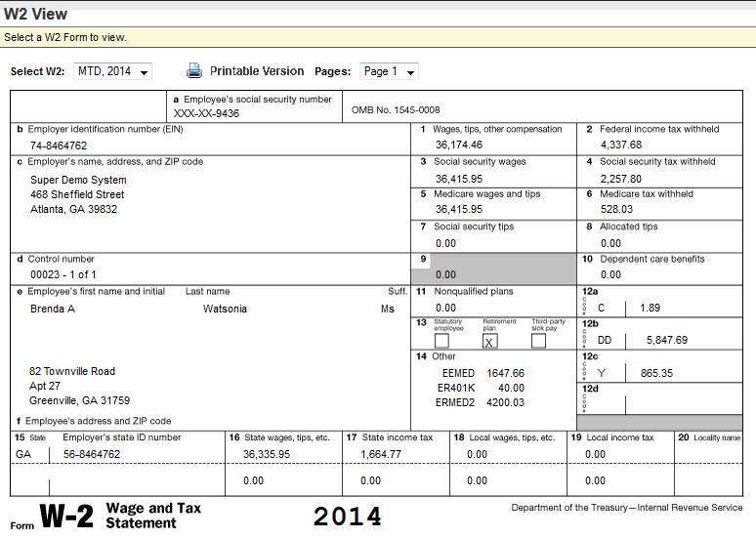The height and width of the screenshot is (539, 756).
Task: Click the control number 00023 - 1 of 1
Action: click(63, 275)
